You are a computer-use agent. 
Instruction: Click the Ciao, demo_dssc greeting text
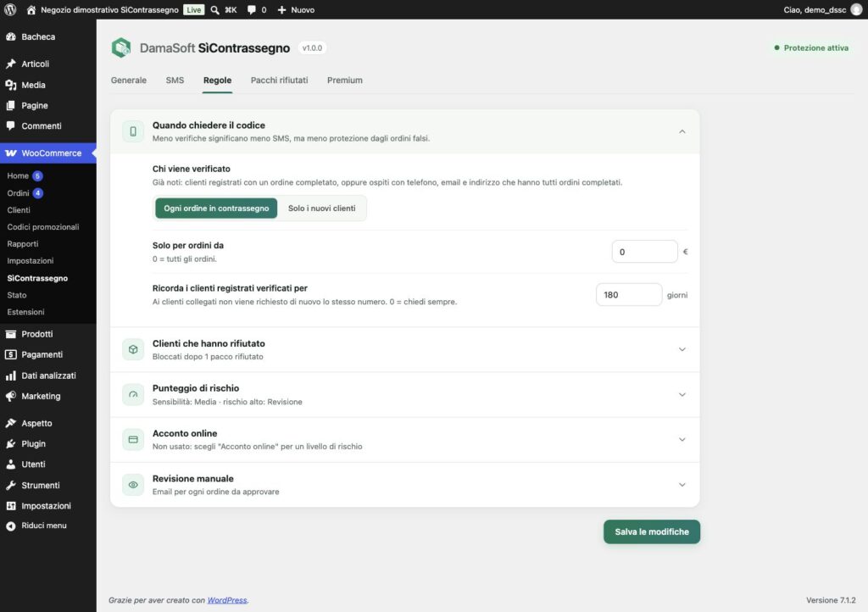coord(815,10)
